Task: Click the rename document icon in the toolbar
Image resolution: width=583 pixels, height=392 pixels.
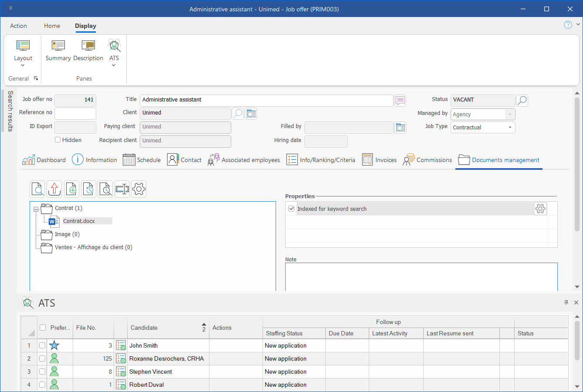Action: tap(122, 189)
